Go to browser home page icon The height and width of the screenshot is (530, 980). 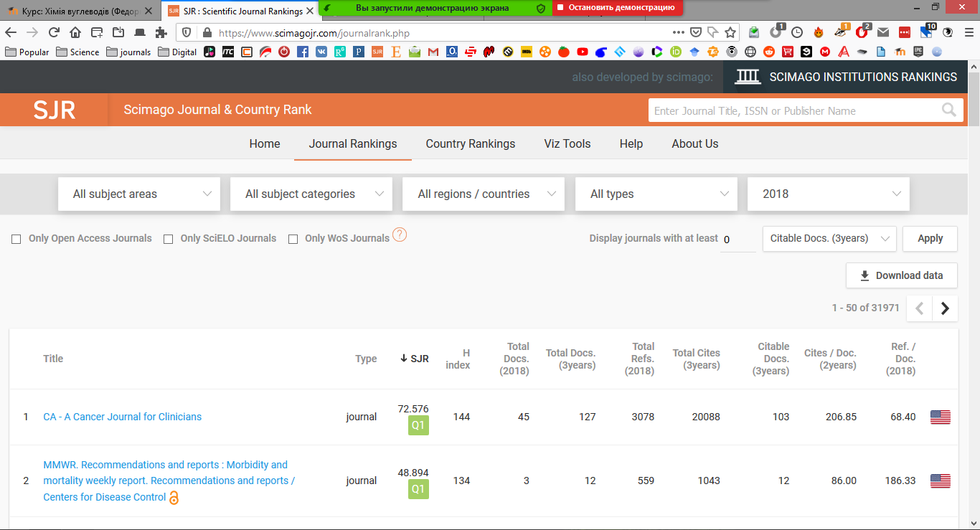pyautogui.click(x=75, y=32)
